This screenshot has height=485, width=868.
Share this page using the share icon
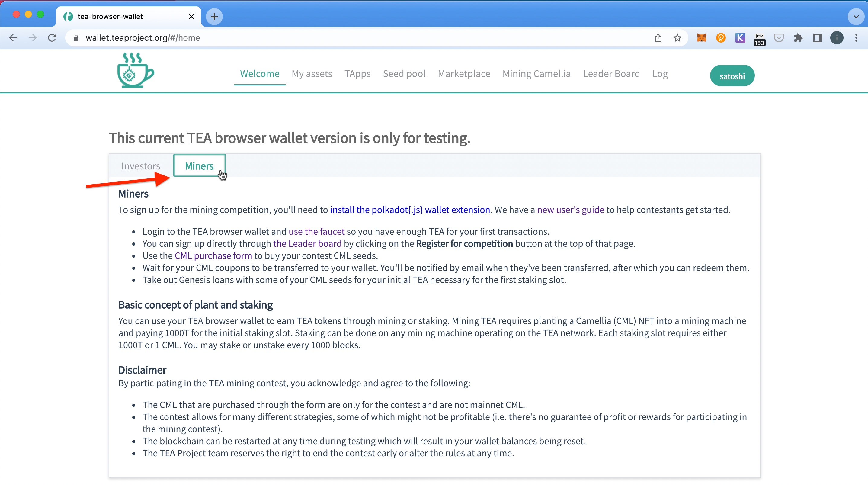658,38
